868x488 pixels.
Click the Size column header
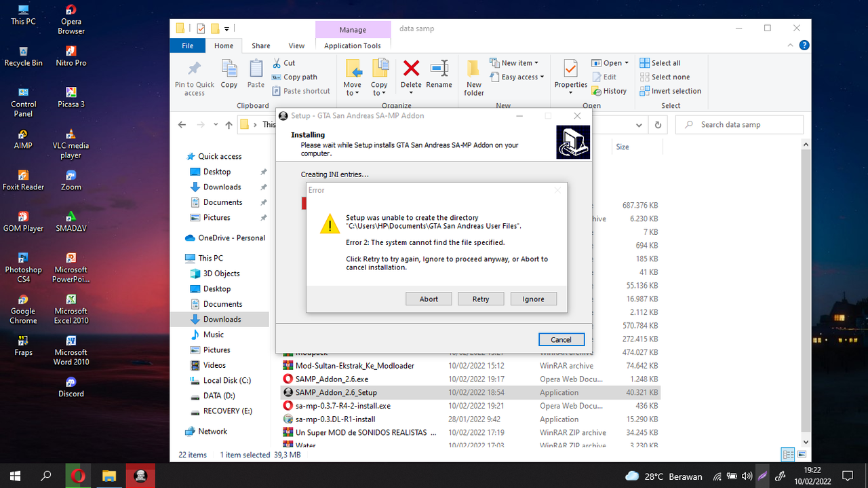click(x=622, y=147)
